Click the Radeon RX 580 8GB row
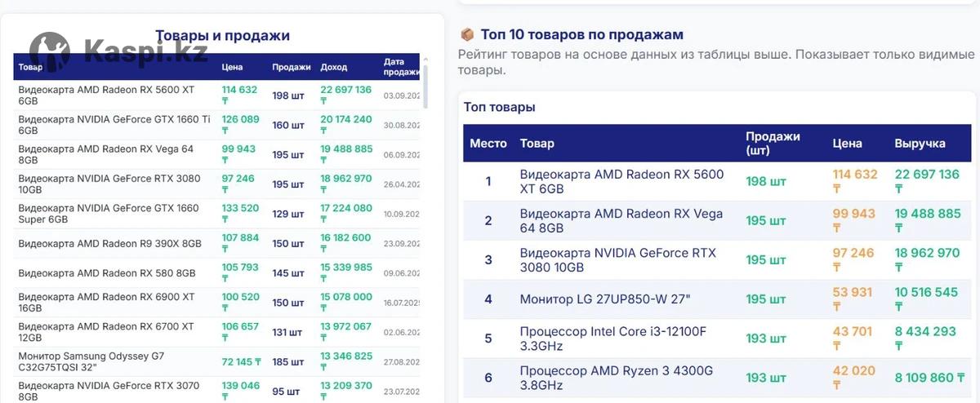 pyautogui.click(x=106, y=273)
